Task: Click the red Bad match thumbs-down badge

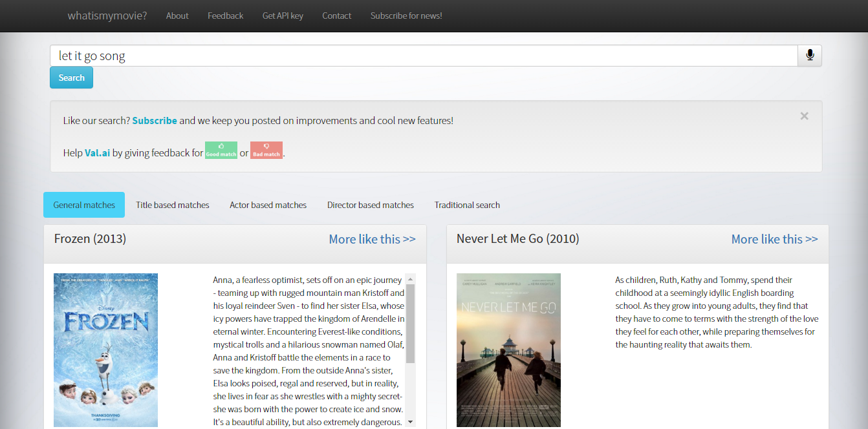Action: tap(266, 150)
